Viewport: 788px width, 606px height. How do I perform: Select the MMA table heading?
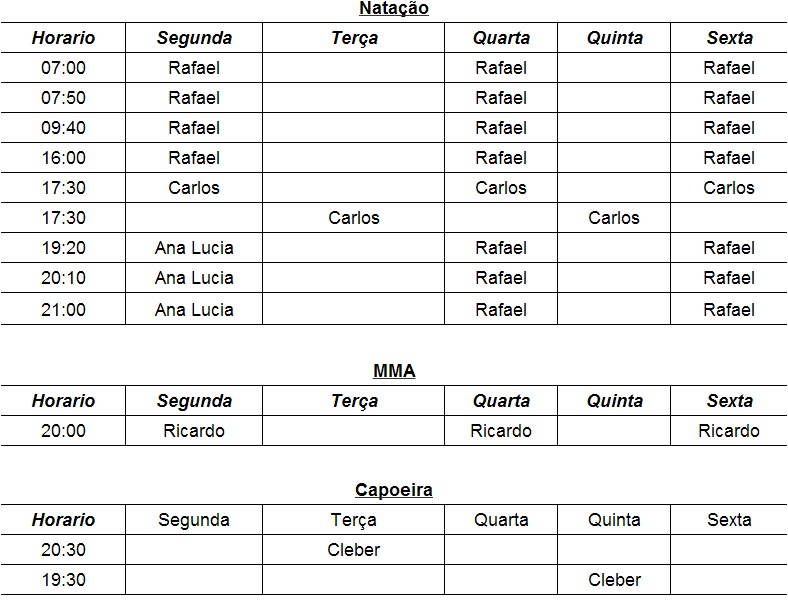point(394,371)
